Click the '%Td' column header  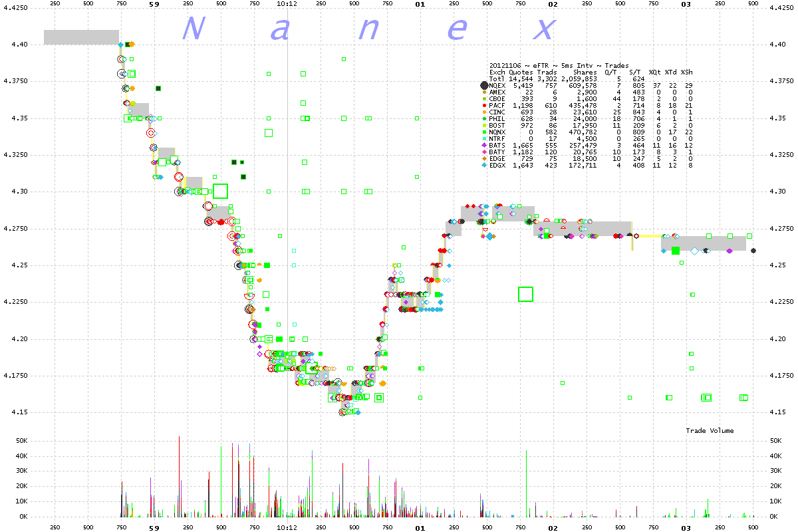pos(670,72)
